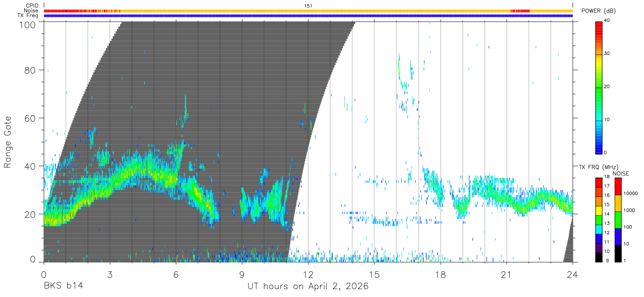Click the 0 tick on POWER scale
The width and height of the screenshot is (644, 297).
click(x=605, y=152)
